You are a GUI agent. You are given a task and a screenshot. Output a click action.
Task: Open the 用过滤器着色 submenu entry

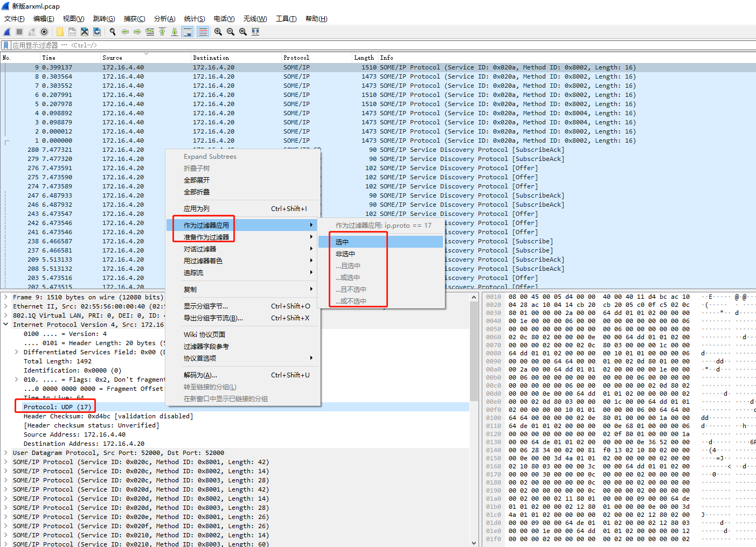pos(243,261)
